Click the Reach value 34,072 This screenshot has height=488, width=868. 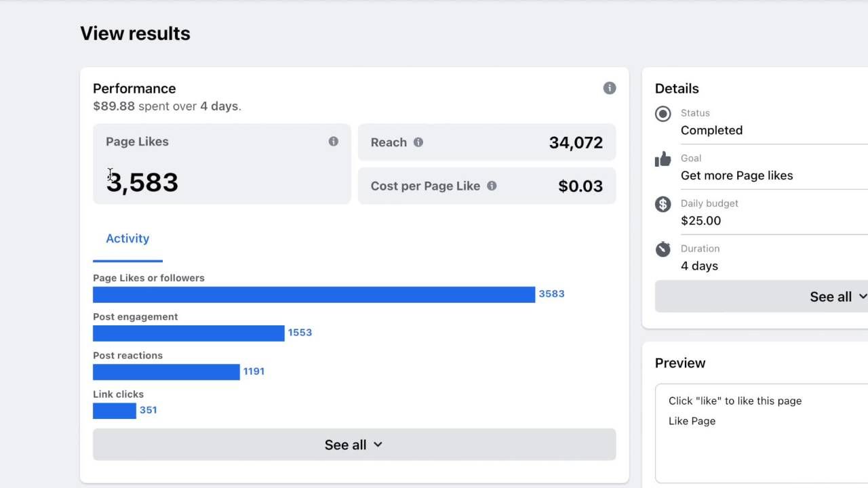coord(576,142)
